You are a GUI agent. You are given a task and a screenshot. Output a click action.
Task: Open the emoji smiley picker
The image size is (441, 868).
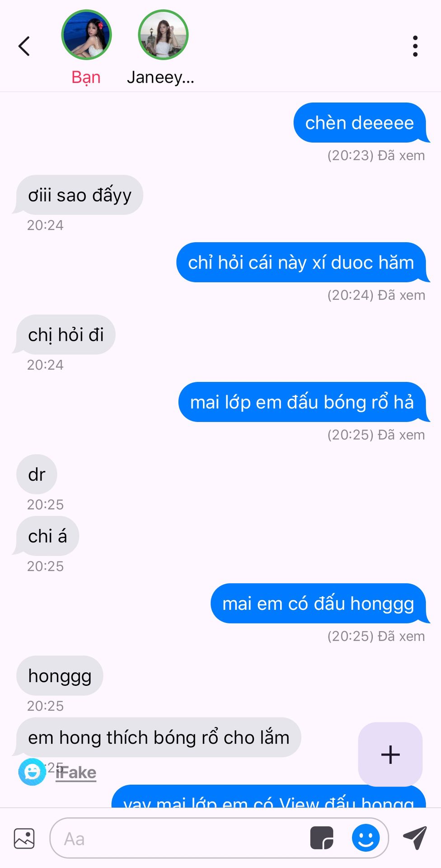click(x=366, y=838)
